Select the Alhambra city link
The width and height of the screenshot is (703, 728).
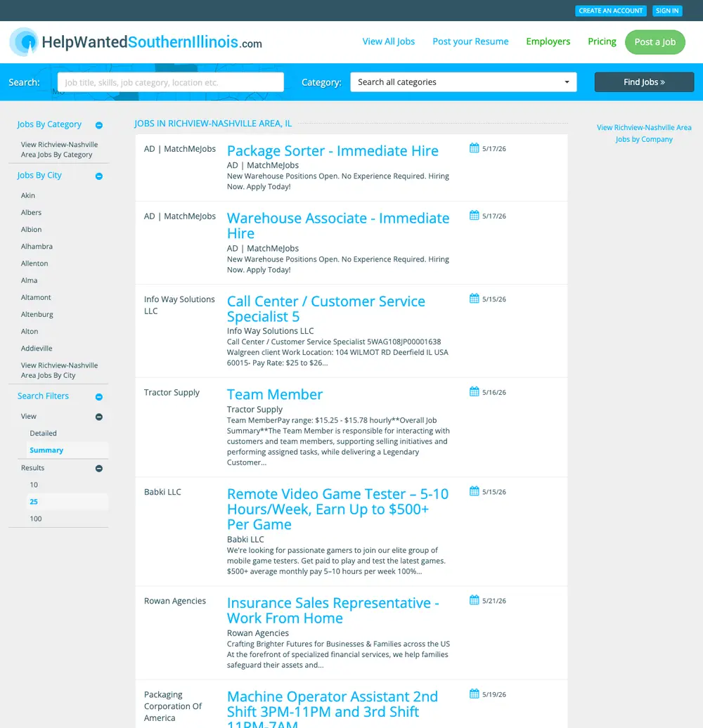[37, 247]
